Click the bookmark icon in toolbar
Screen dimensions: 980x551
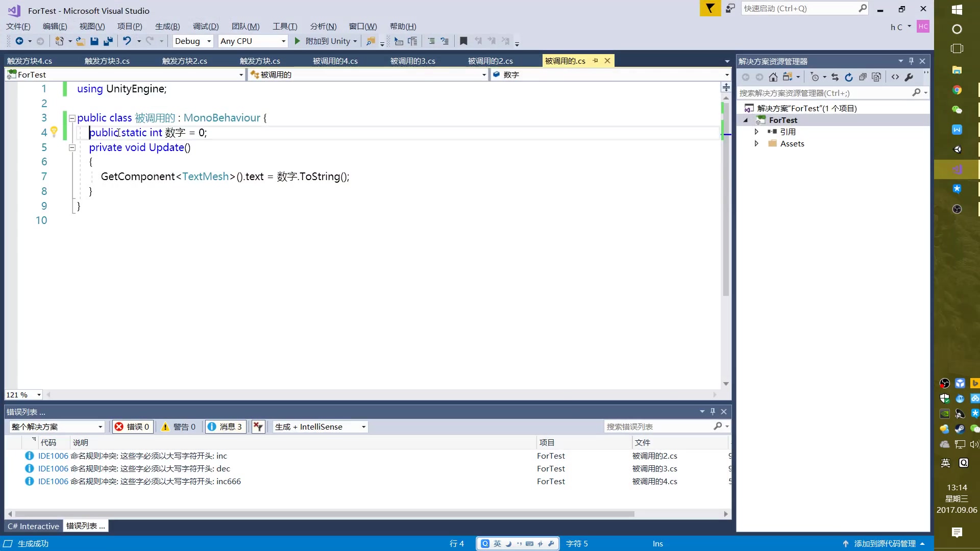coord(463,41)
